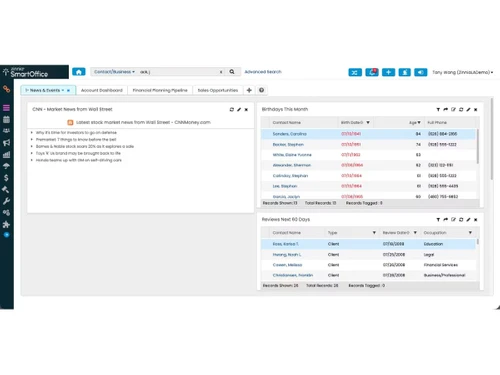Open the orange link icon in sidebar
Image resolution: width=500 pixels, height=375 pixels.
[6, 89]
